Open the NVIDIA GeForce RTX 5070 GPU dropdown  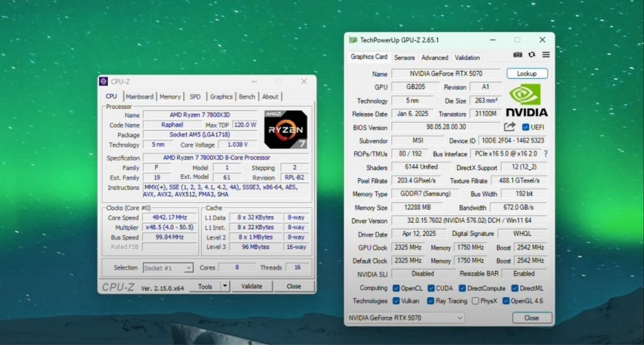(x=405, y=318)
